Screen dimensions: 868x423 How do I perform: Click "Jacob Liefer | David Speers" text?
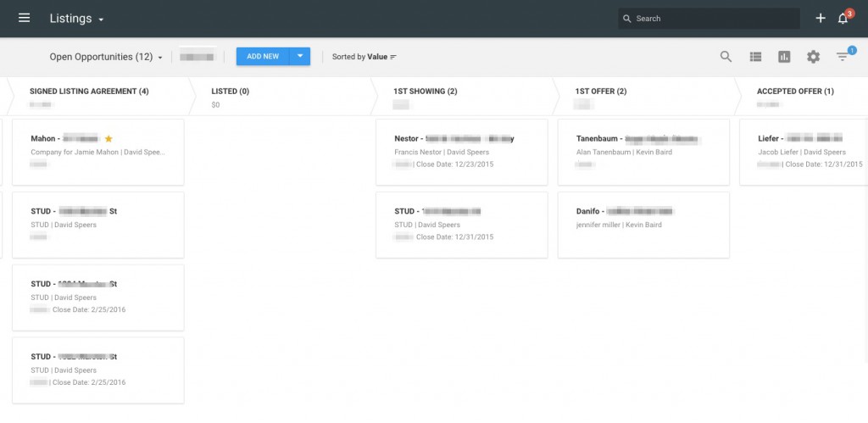(x=802, y=153)
